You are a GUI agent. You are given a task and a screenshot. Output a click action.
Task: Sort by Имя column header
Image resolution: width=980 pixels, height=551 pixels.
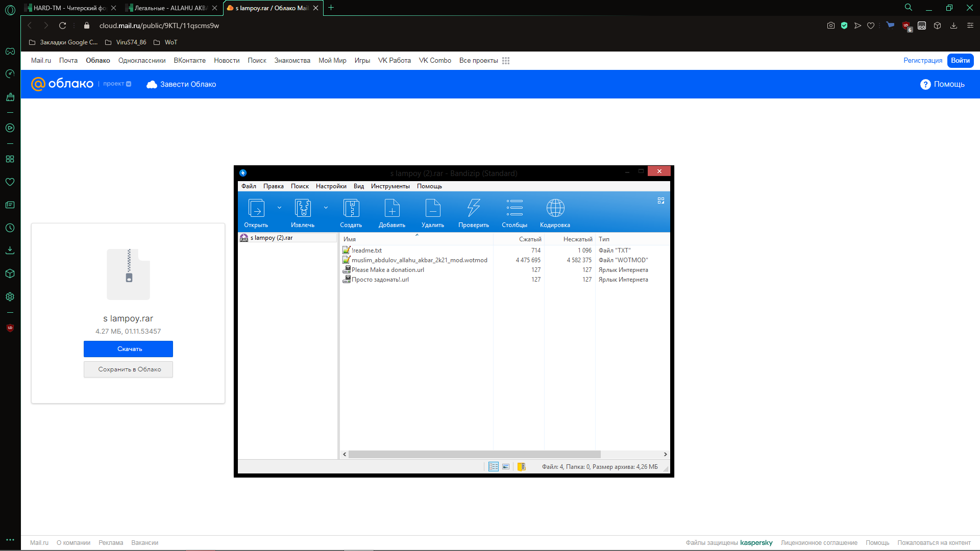(416, 239)
